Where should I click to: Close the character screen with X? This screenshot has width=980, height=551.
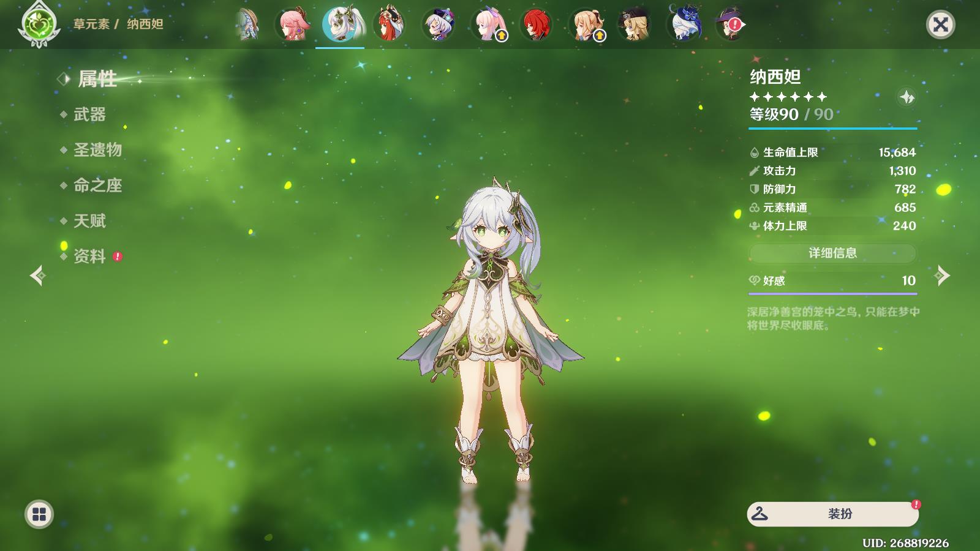click(940, 24)
